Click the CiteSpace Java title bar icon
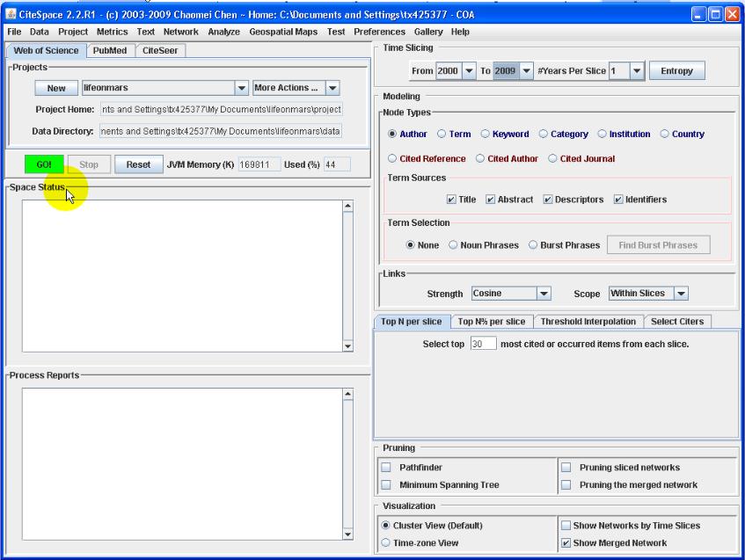 (11, 14)
